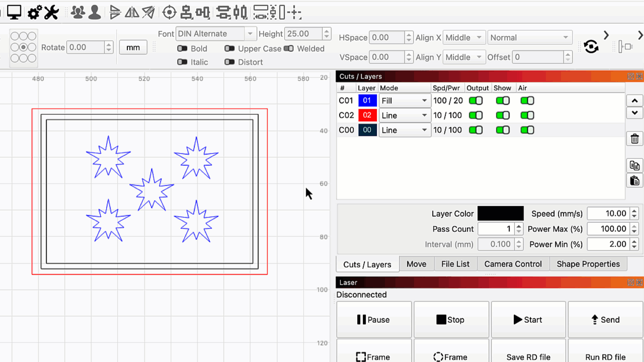Open the Font dropdown showing DIN Alternate

coord(216,34)
